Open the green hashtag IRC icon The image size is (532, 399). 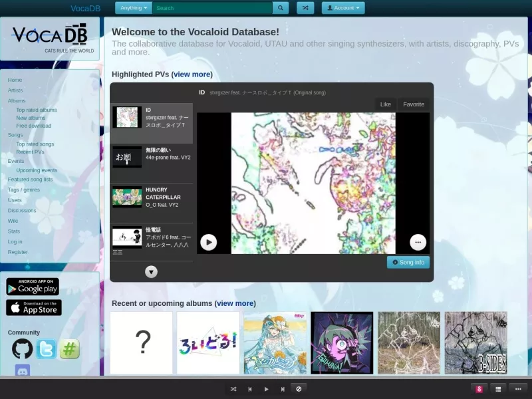click(70, 348)
